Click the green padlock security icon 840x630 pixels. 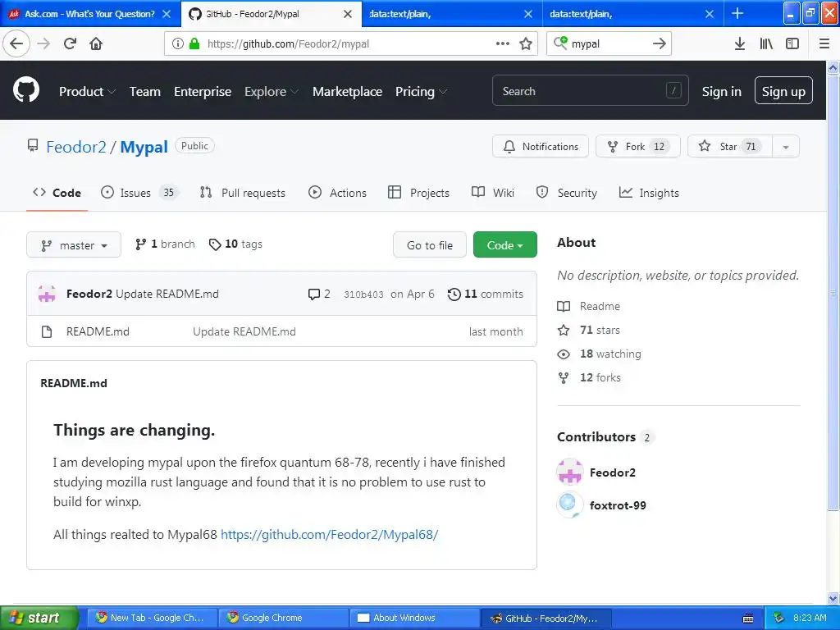click(194, 43)
